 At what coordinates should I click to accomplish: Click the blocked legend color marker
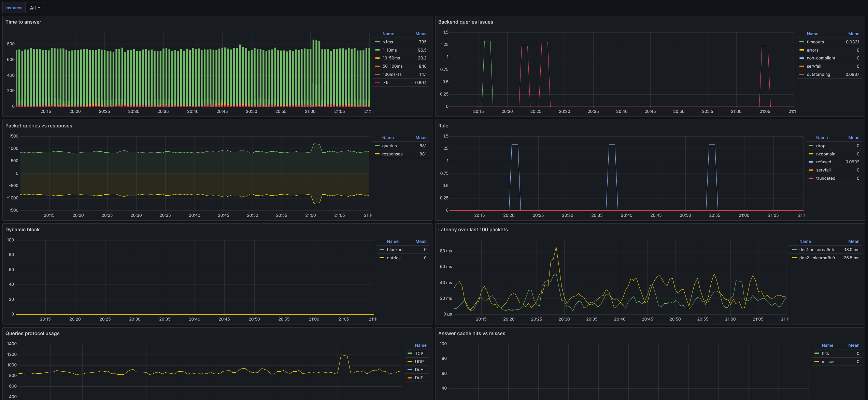coord(382,250)
